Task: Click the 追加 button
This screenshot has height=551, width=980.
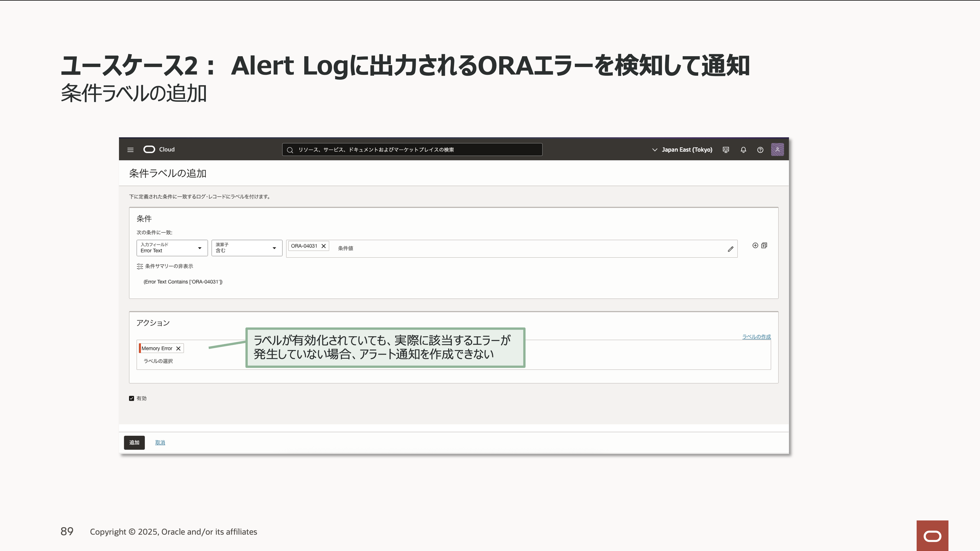Action: click(134, 442)
